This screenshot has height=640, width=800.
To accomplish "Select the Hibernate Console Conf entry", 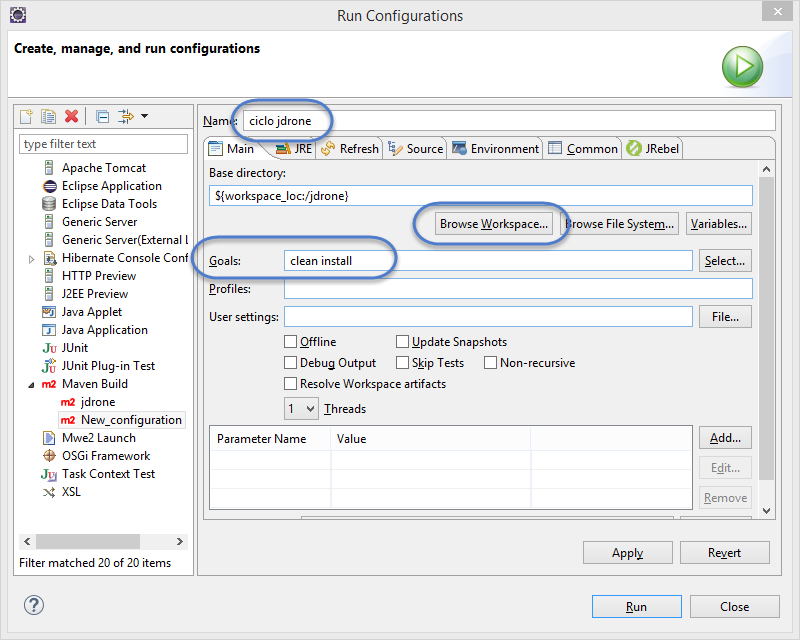I will [125, 258].
